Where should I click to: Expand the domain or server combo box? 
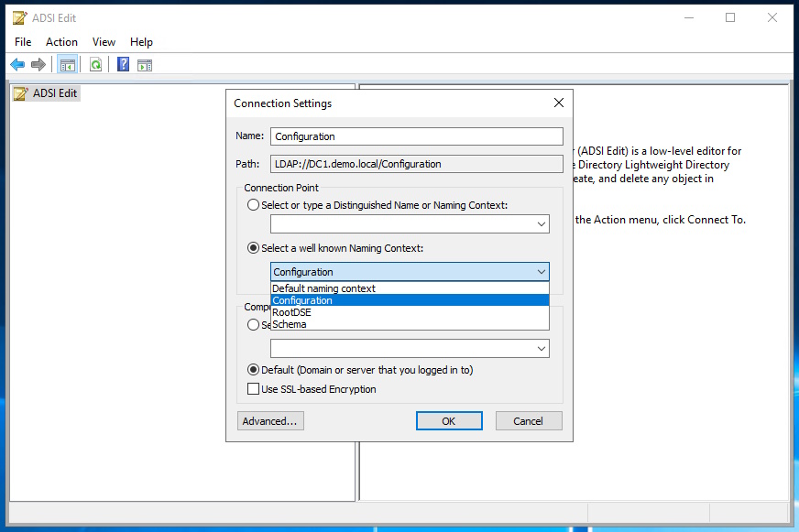click(542, 349)
